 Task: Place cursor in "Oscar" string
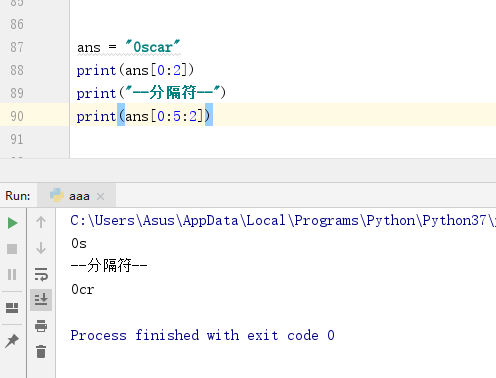click(x=152, y=47)
